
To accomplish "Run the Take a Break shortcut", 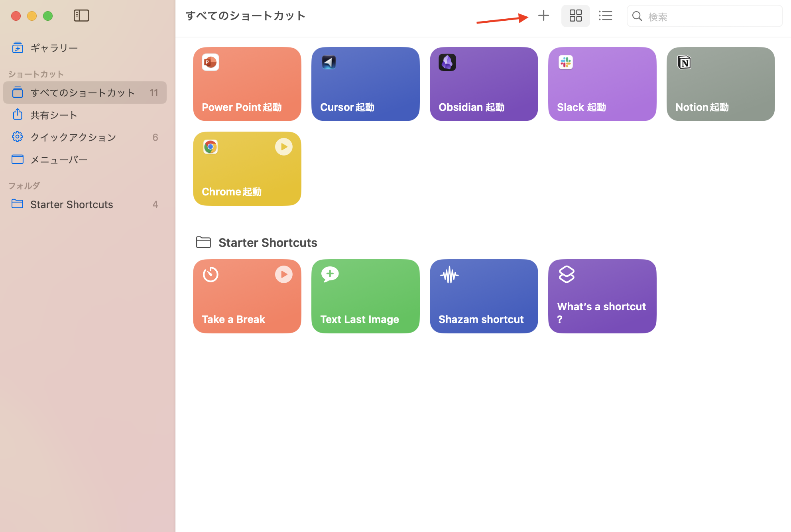I will 283,274.
